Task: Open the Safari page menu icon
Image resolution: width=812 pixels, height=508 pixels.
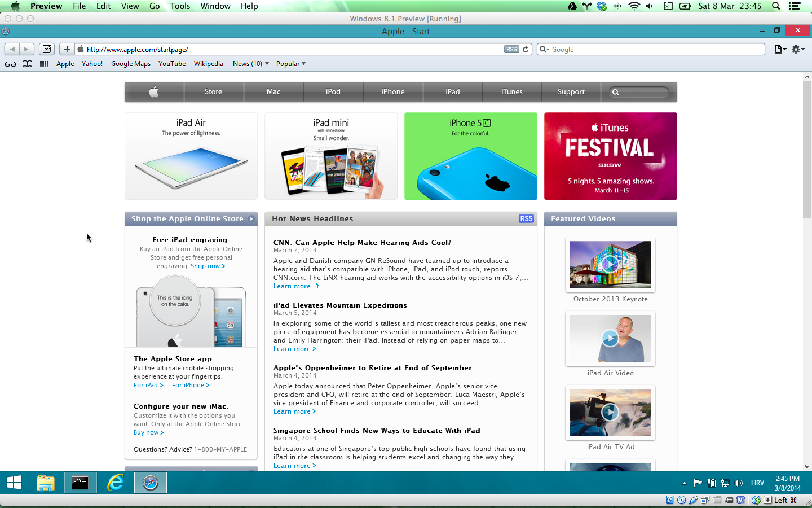Action: coord(780,49)
